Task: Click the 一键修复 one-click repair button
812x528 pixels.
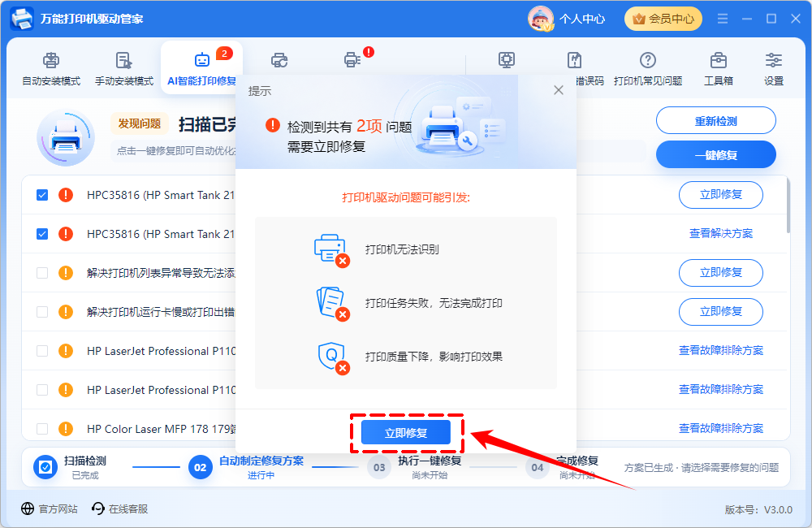Action: point(715,154)
